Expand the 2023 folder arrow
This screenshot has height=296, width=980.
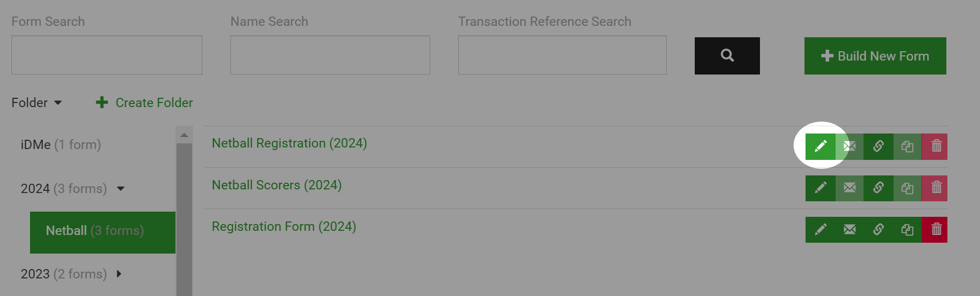pos(119,274)
